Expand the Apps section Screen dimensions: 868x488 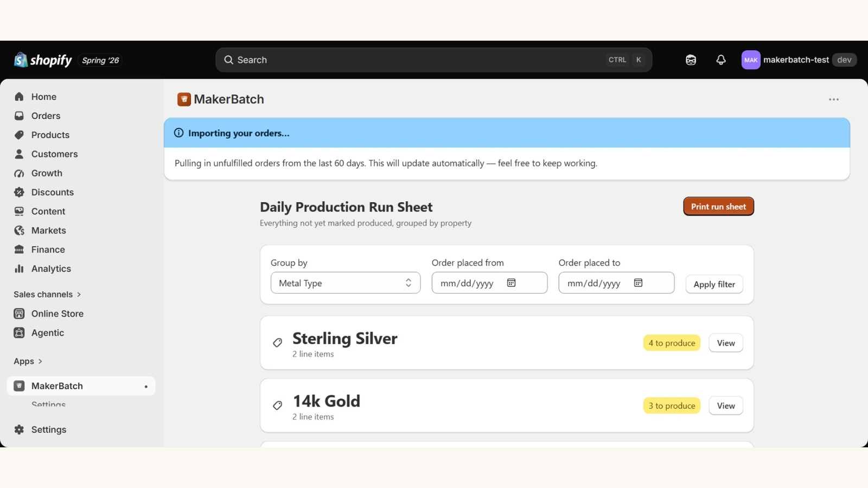(x=28, y=361)
